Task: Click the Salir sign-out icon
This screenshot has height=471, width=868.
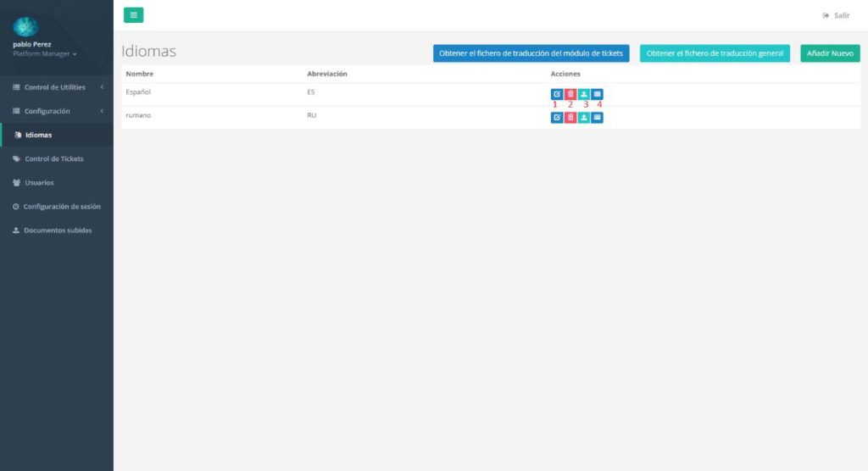Action: click(x=826, y=15)
